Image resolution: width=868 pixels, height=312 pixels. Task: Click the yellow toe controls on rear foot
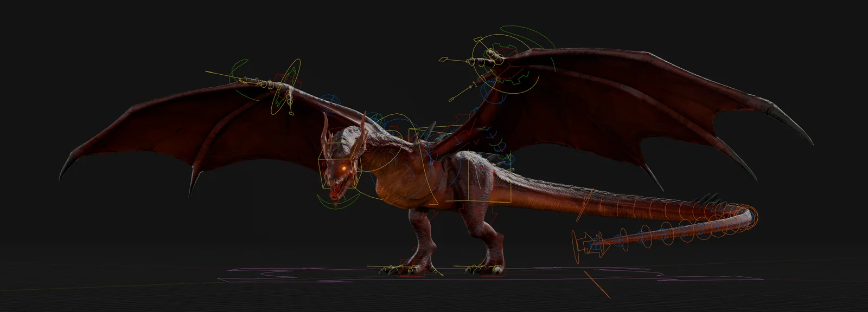tap(480, 268)
